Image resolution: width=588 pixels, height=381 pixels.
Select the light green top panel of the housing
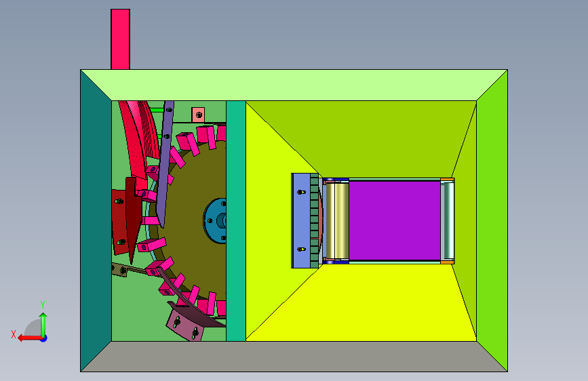click(294, 85)
